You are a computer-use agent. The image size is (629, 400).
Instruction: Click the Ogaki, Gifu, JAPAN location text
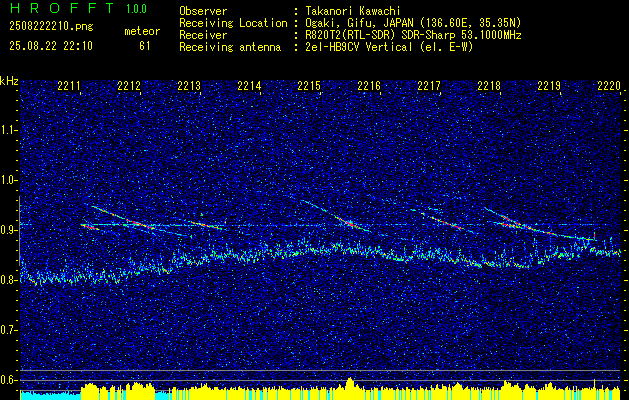coord(413,23)
